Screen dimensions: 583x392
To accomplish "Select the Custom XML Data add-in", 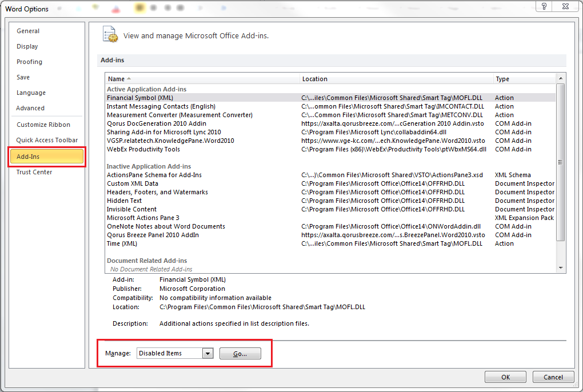I will pos(330,183).
